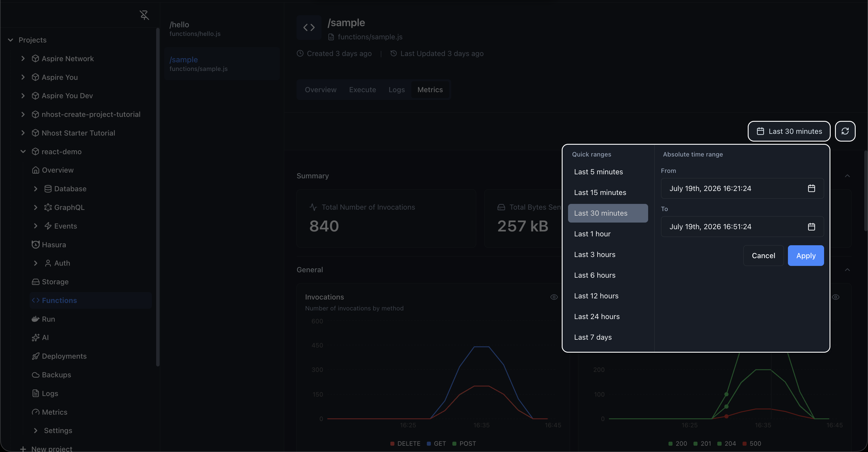Image resolution: width=868 pixels, height=452 pixels.
Task: Toggle visibility eye on the status codes chart
Action: tap(835, 297)
